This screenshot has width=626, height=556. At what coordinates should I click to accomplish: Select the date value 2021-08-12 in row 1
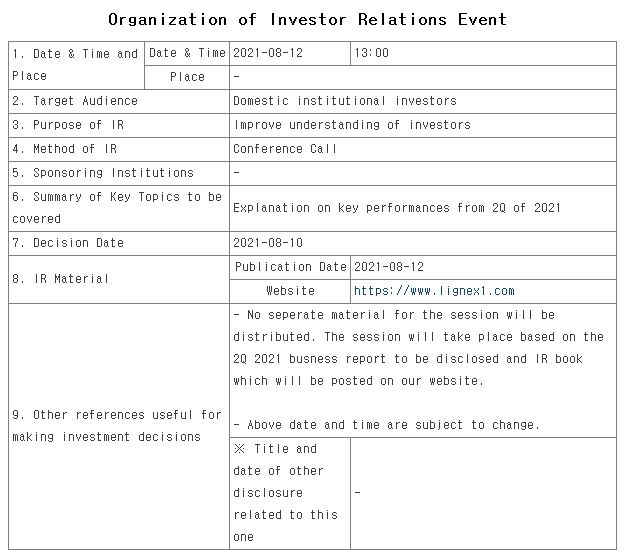click(267, 53)
